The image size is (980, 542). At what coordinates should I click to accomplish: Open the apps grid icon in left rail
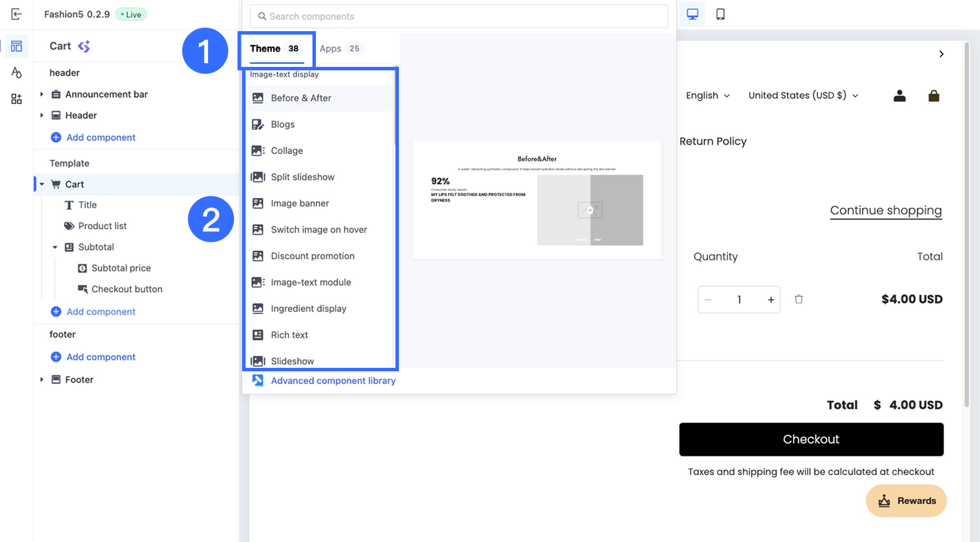pos(16,99)
